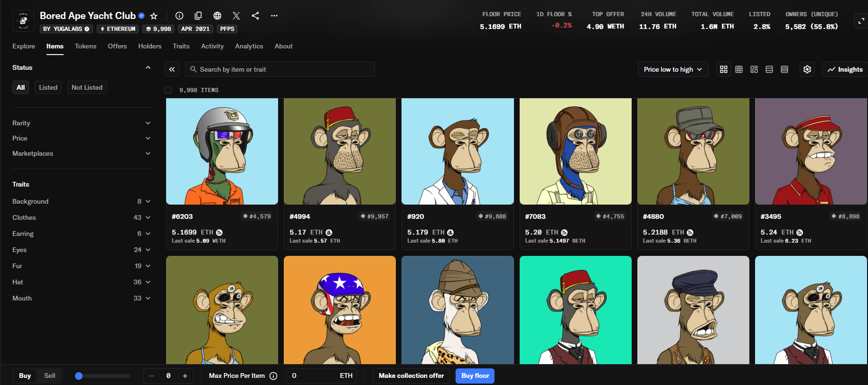Open the more options ellipsis menu
868x385 pixels.
click(274, 16)
